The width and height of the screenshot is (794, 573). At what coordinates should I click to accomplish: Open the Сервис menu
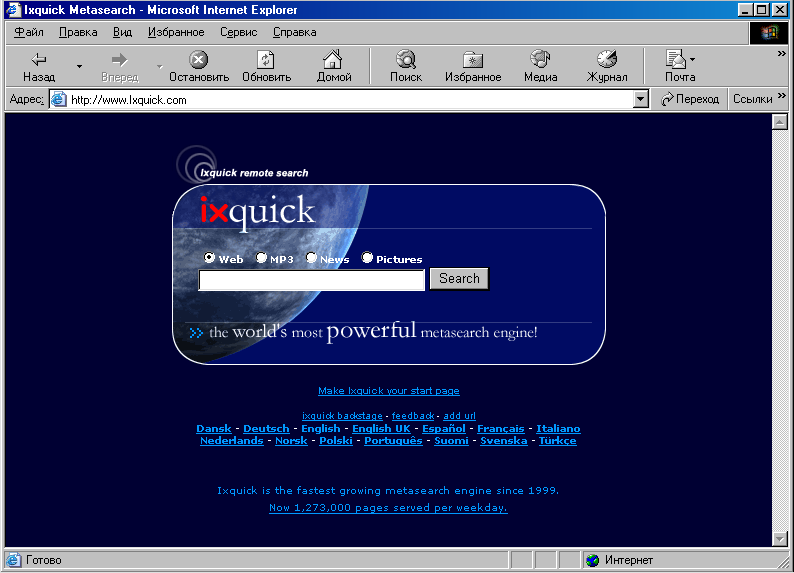click(x=239, y=32)
